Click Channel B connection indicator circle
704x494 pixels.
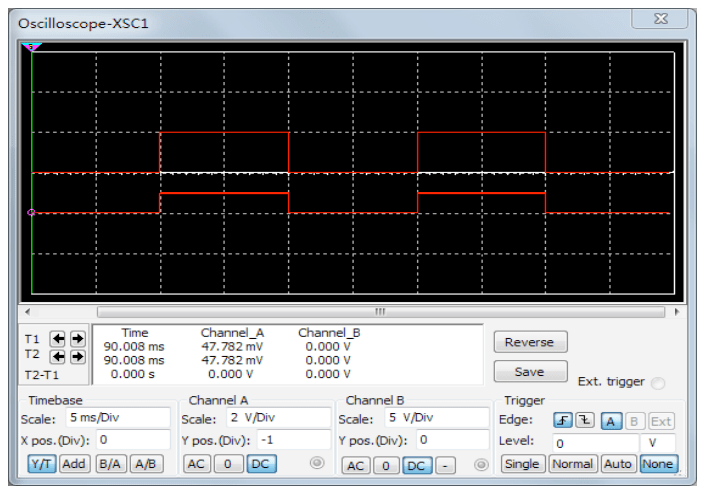click(481, 465)
